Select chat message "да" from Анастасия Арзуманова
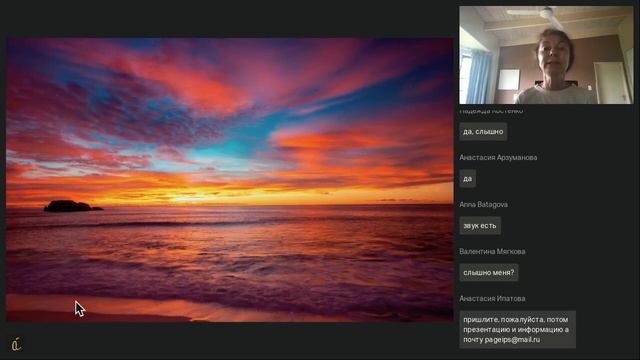 468,179
